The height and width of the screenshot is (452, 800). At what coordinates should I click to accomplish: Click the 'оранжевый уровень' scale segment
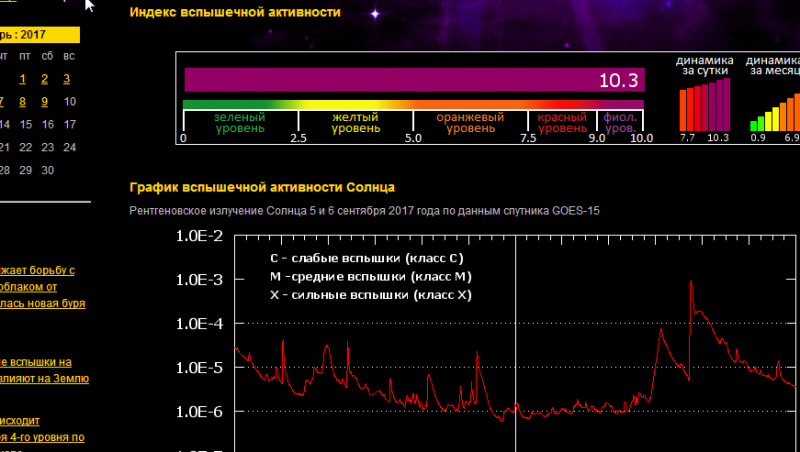point(470,122)
